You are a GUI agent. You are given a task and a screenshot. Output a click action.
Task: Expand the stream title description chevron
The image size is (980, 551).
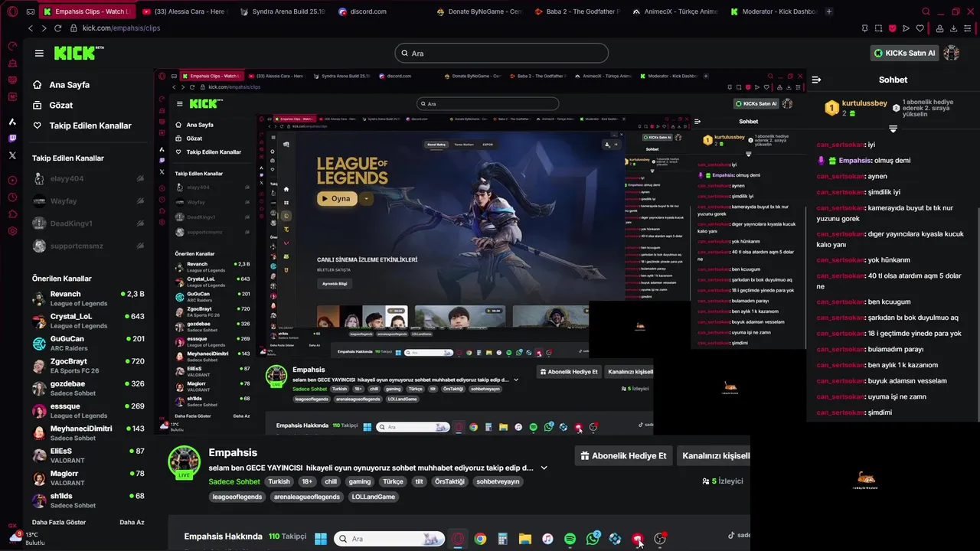coord(544,468)
